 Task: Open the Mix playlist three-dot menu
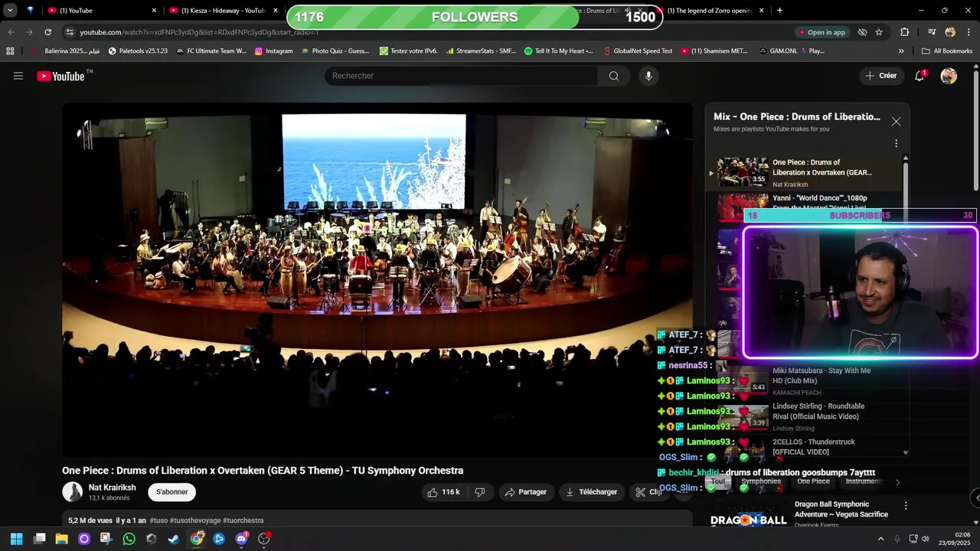click(896, 143)
